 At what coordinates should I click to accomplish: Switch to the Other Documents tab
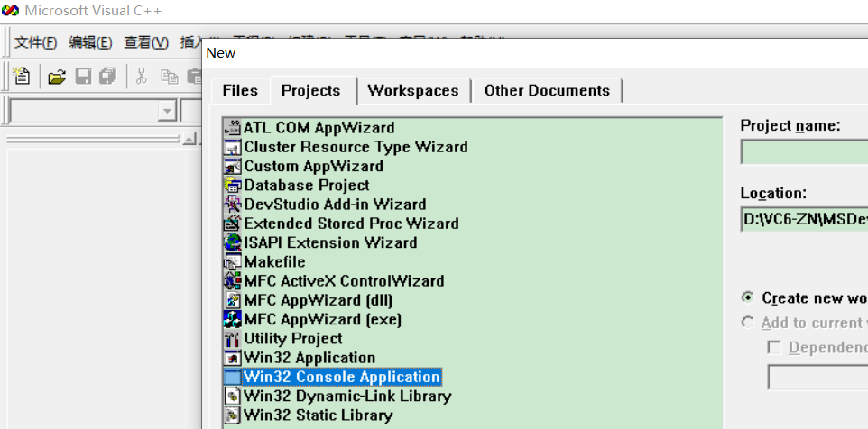click(x=547, y=91)
